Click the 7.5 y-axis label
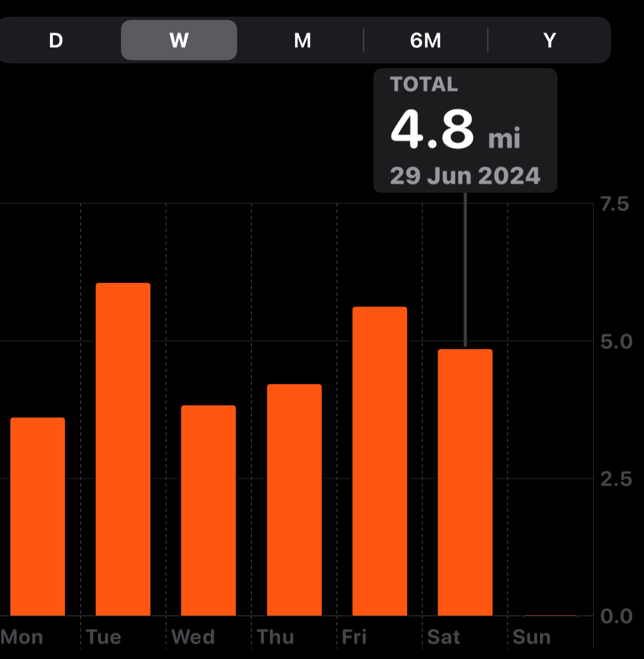Screen dimensions: 644x659 [615, 204]
